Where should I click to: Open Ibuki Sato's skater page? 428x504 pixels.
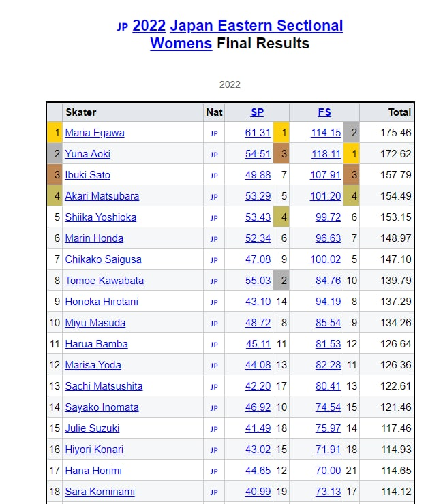(87, 175)
